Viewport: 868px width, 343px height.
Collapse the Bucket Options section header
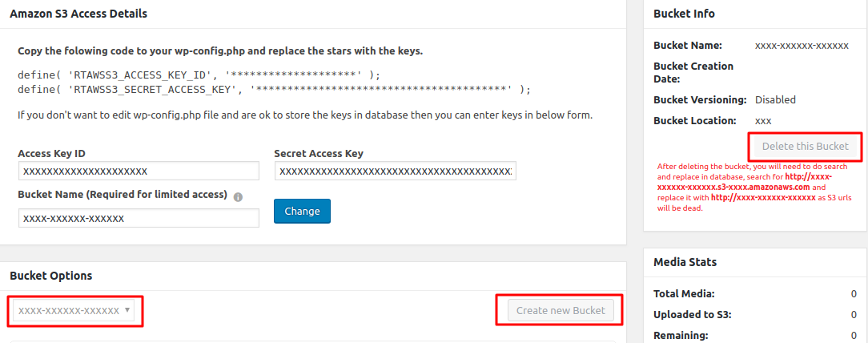51,276
